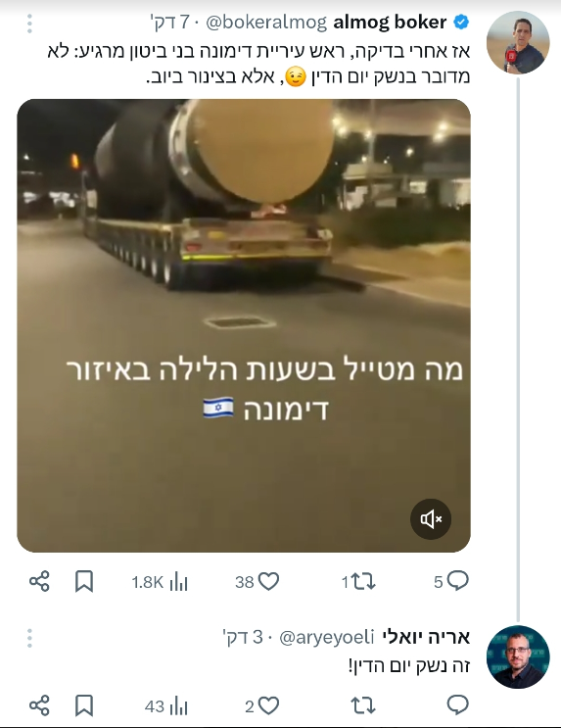Like almog boker's tweet with 38 likes
561x728 pixels.
pos(257,581)
